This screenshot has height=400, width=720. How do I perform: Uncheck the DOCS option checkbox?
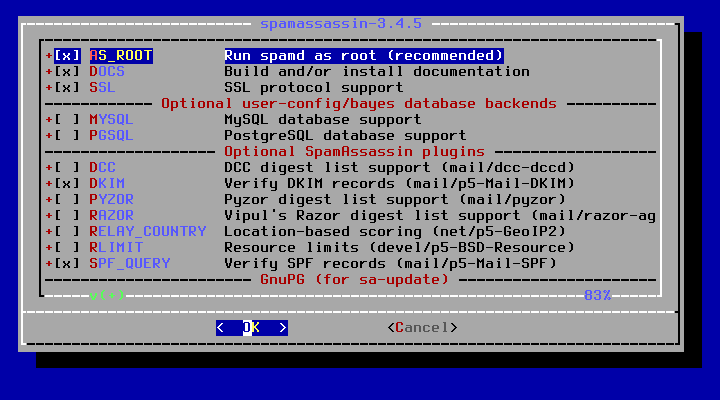tap(68, 72)
